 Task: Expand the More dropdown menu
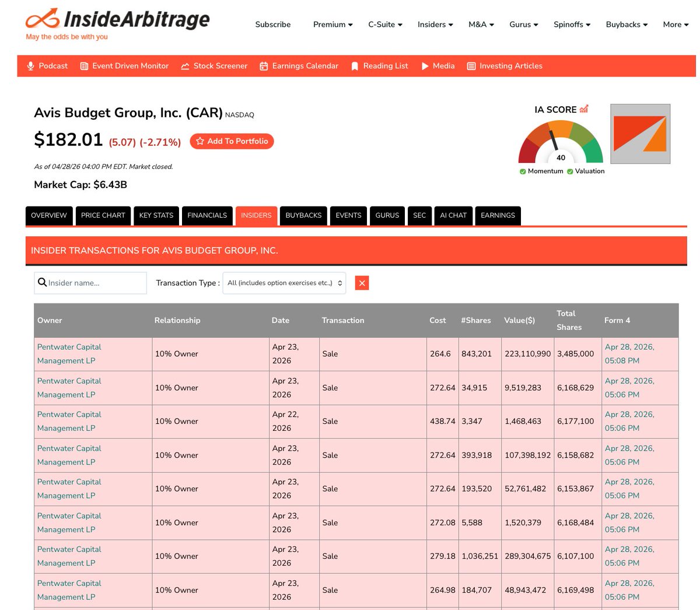675,25
